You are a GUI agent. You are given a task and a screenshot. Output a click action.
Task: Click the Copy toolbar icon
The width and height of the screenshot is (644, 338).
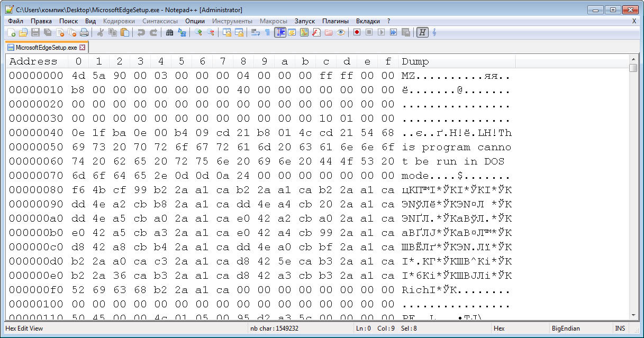coord(113,32)
